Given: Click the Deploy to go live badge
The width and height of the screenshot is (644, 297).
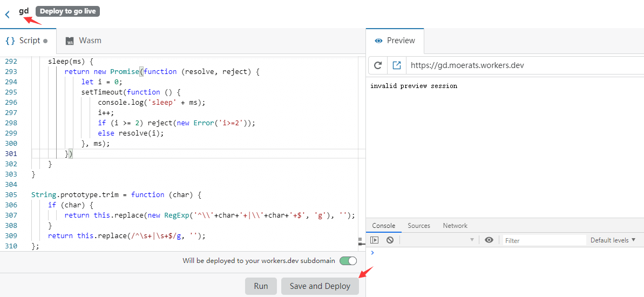Looking at the screenshot, I should click(67, 11).
